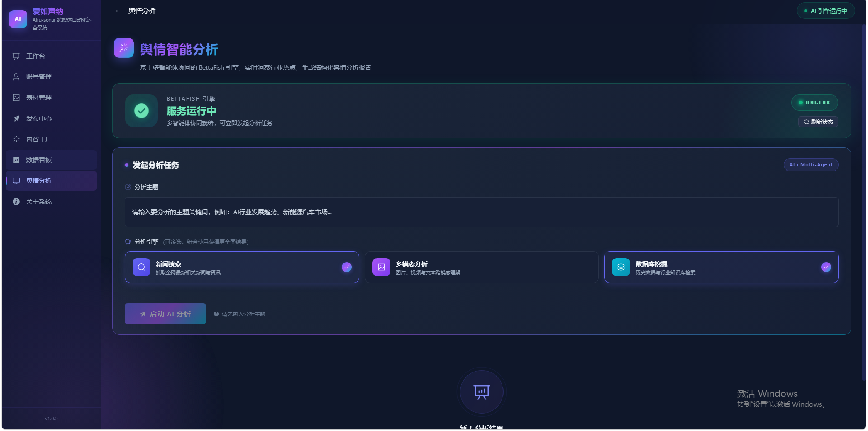Click the 新闻搜索 magnifier icon
The image size is (868, 431).
point(141,267)
